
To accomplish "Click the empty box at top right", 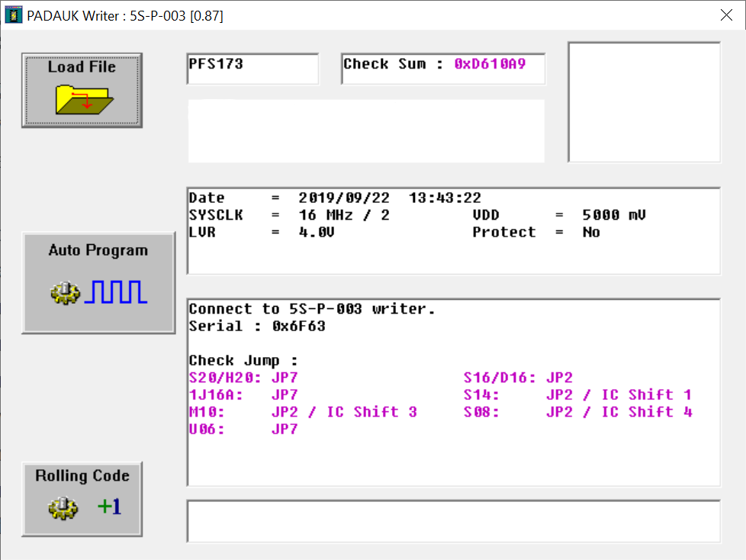I will click(x=644, y=101).
